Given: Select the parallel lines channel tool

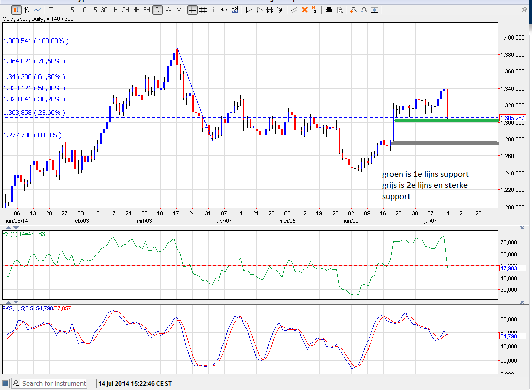Looking at the screenshot, I should click(x=294, y=10).
